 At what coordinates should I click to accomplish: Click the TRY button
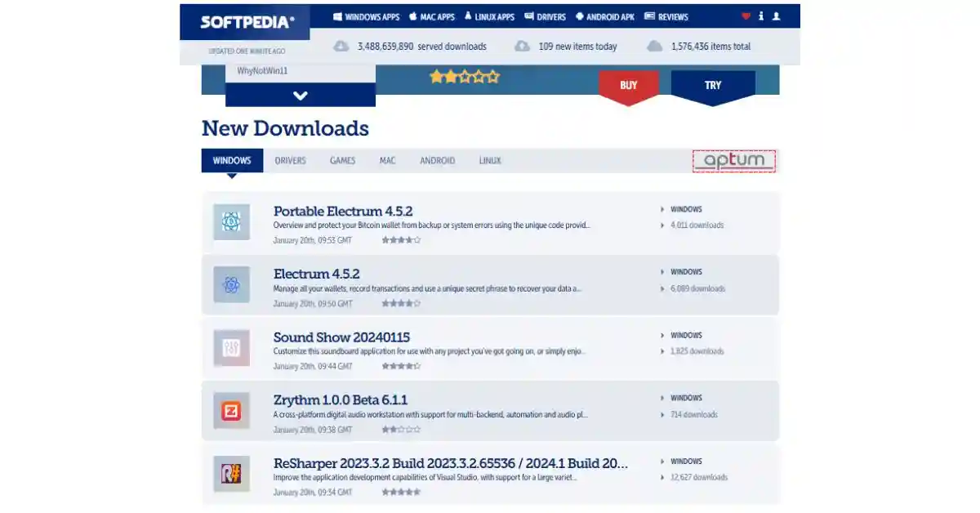click(x=713, y=86)
